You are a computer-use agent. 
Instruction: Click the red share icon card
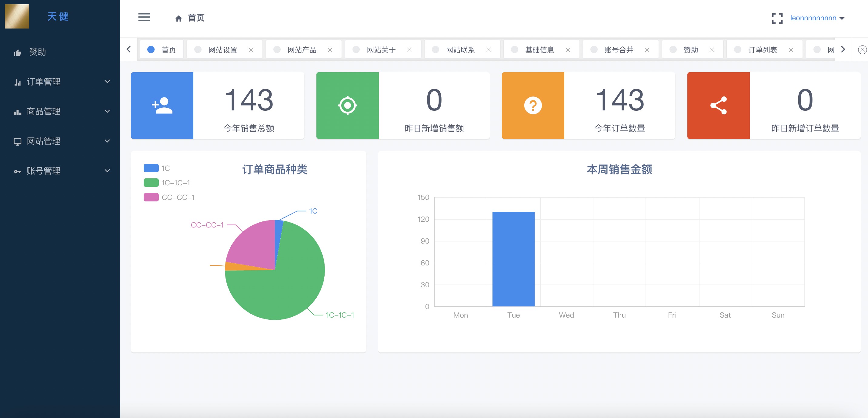click(718, 105)
